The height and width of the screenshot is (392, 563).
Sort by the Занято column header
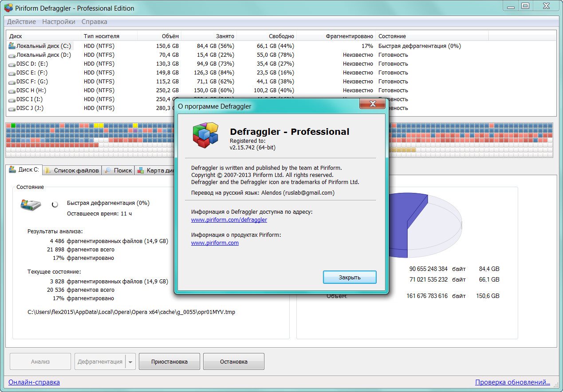(x=209, y=36)
